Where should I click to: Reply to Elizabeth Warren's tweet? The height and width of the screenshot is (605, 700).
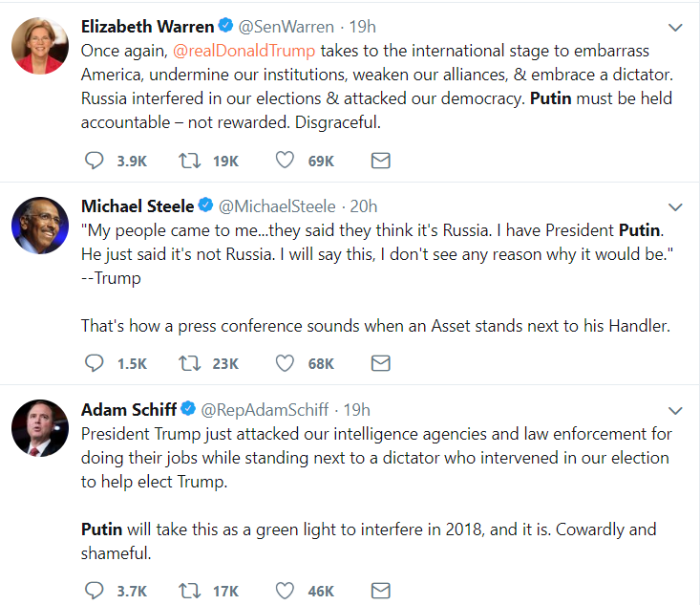click(x=95, y=161)
